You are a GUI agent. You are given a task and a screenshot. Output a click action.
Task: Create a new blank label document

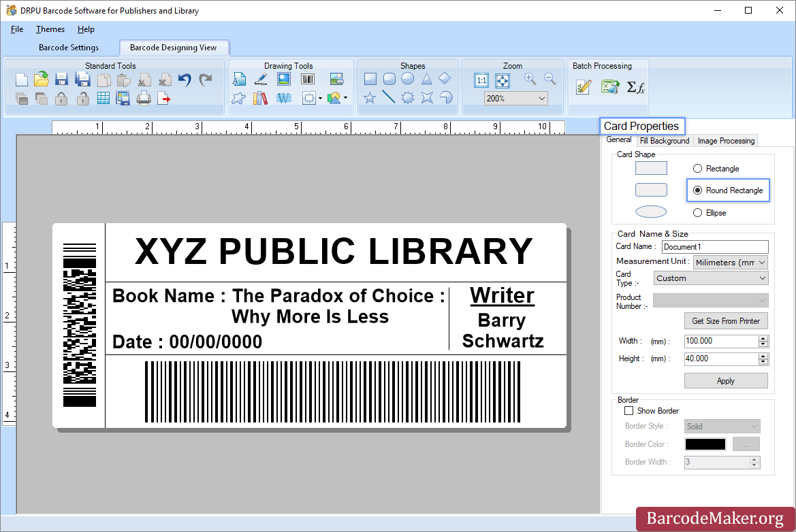pos(21,80)
